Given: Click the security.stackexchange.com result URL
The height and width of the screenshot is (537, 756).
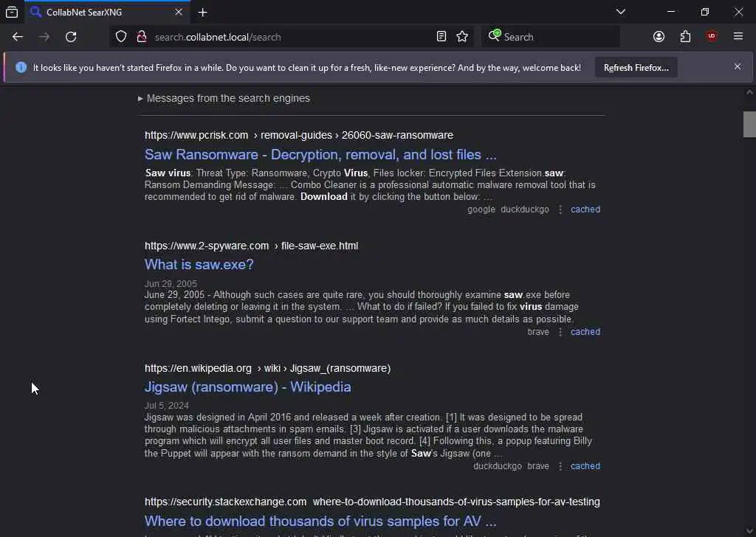Looking at the screenshot, I should coord(372,502).
